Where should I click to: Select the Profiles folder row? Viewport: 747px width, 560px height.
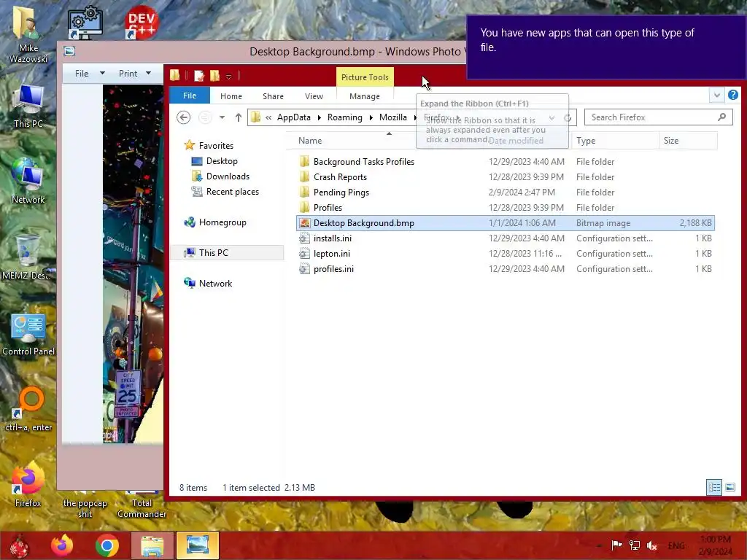506,208
